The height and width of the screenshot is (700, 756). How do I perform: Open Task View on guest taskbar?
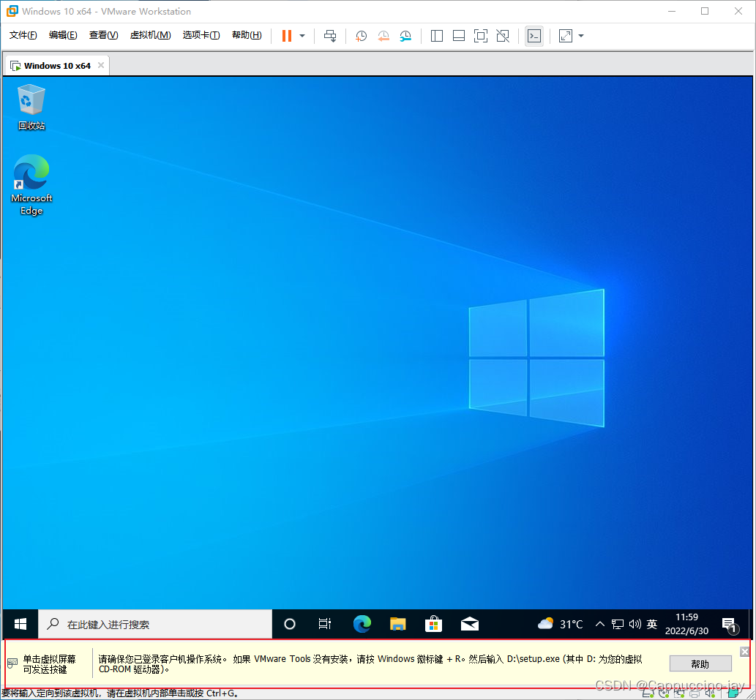pos(325,625)
